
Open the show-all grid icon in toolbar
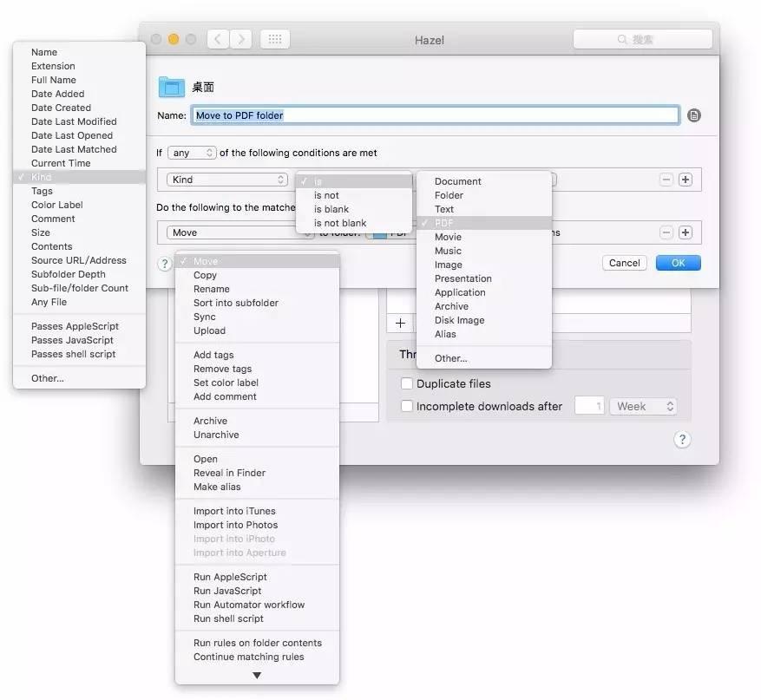coord(275,39)
